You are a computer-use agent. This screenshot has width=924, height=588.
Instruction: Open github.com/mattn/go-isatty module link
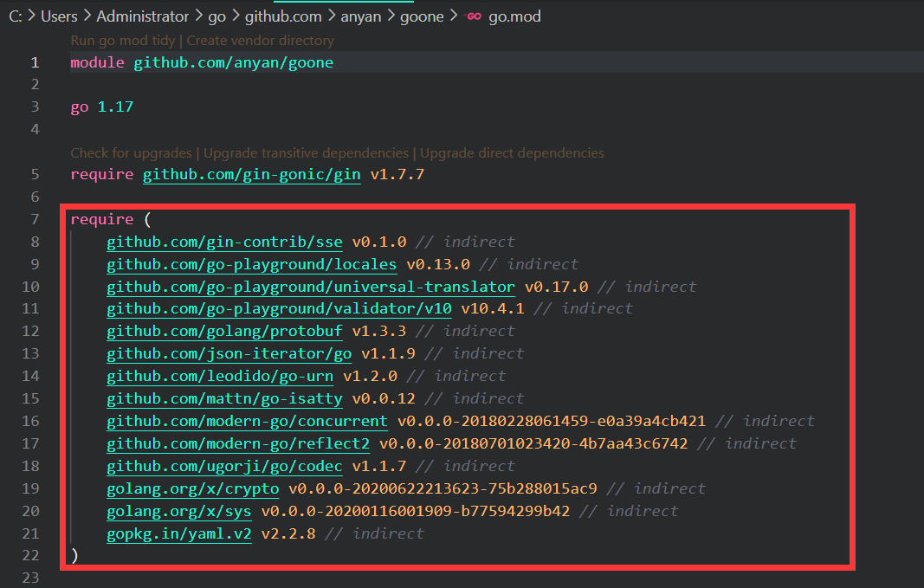coord(224,399)
